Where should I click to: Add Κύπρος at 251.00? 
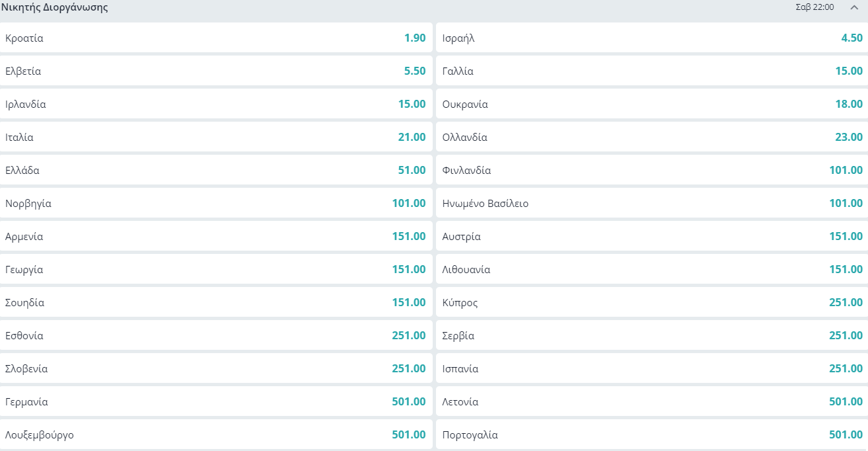[x=653, y=302]
